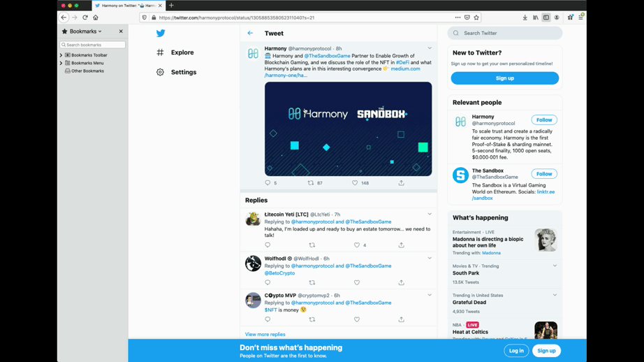
Task: Reply to the Harmony tweet
Action: [268, 183]
